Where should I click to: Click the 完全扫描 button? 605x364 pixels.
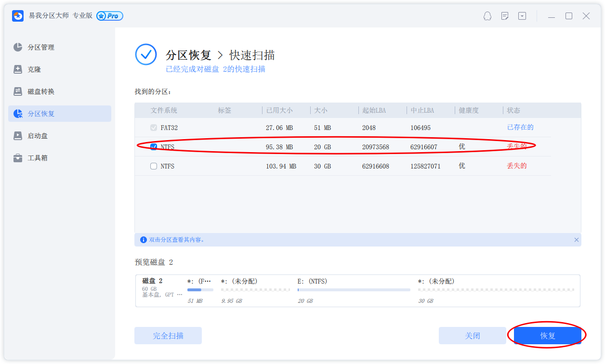168,336
